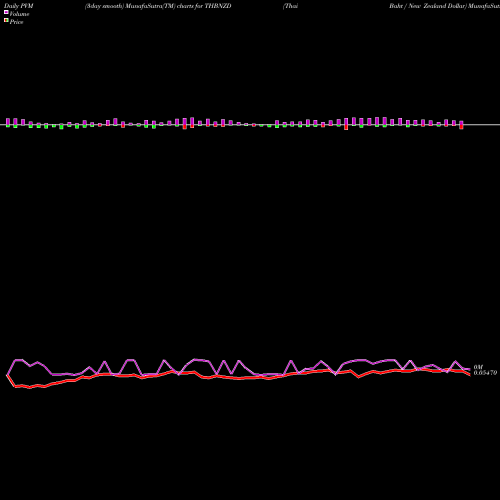
Task: Click the Volume legend color swatch
Action: pyautogui.click(x=6, y=12)
